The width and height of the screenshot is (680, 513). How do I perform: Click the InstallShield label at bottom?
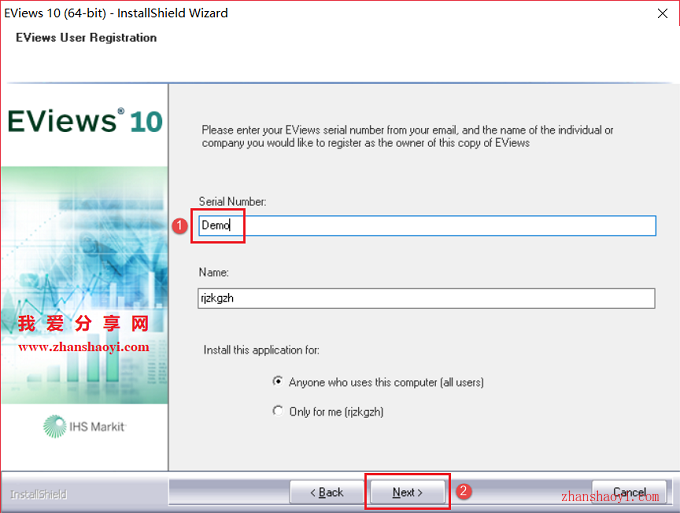tap(39, 494)
